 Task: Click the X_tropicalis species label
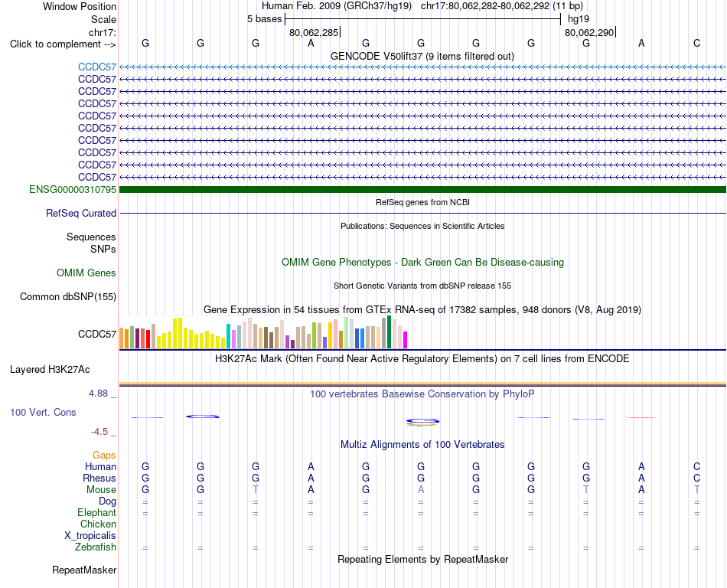click(90, 536)
